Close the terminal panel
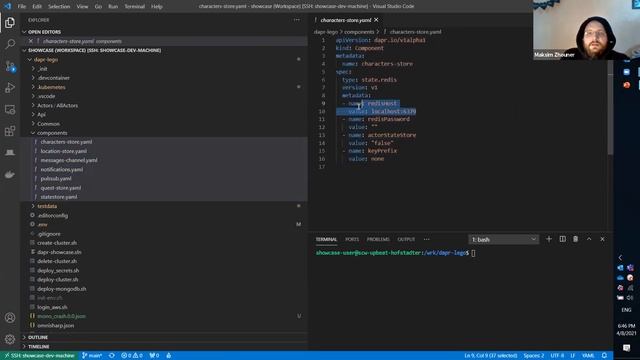Viewport: 640px width, 360px height. pyautogui.click(x=602, y=239)
